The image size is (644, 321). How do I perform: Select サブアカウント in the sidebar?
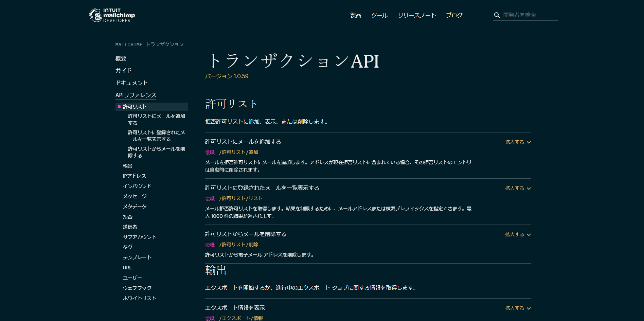[140, 237]
